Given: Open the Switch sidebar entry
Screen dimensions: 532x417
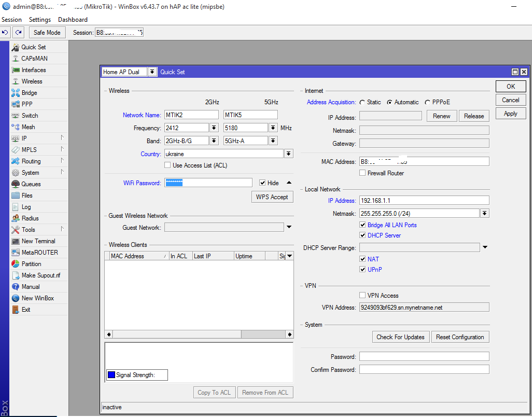Looking at the screenshot, I should [39, 116].
